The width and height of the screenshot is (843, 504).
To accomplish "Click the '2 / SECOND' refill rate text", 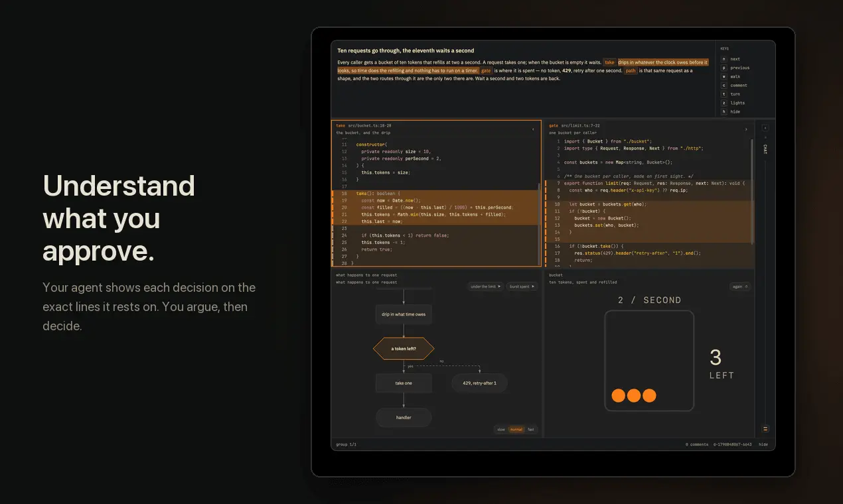I will pyautogui.click(x=649, y=300).
